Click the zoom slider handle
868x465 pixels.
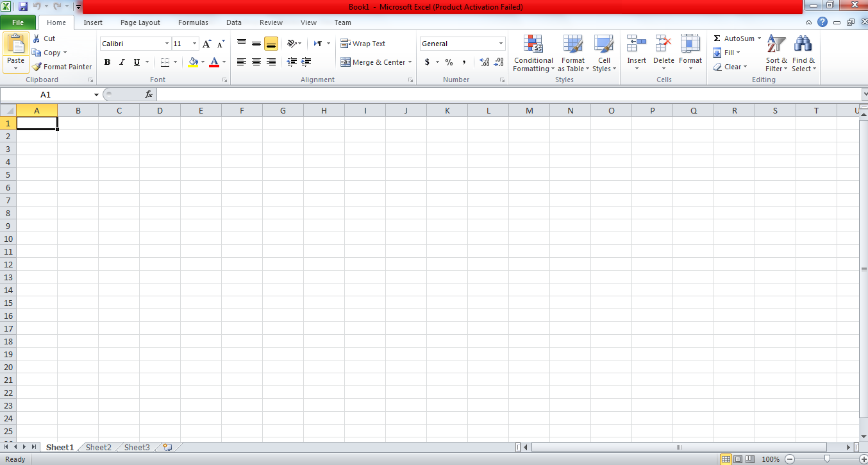828,459
